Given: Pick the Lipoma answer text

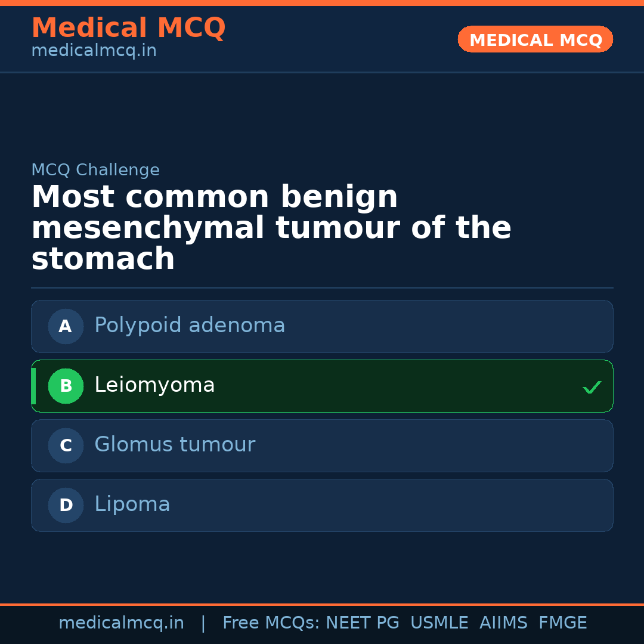Looking at the screenshot, I should point(132,504).
